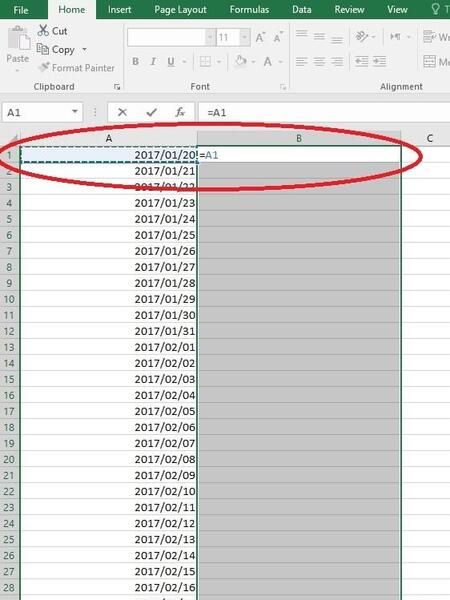Select the Format Painter brush
This screenshot has height=600, width=450.
coord(44,67)
